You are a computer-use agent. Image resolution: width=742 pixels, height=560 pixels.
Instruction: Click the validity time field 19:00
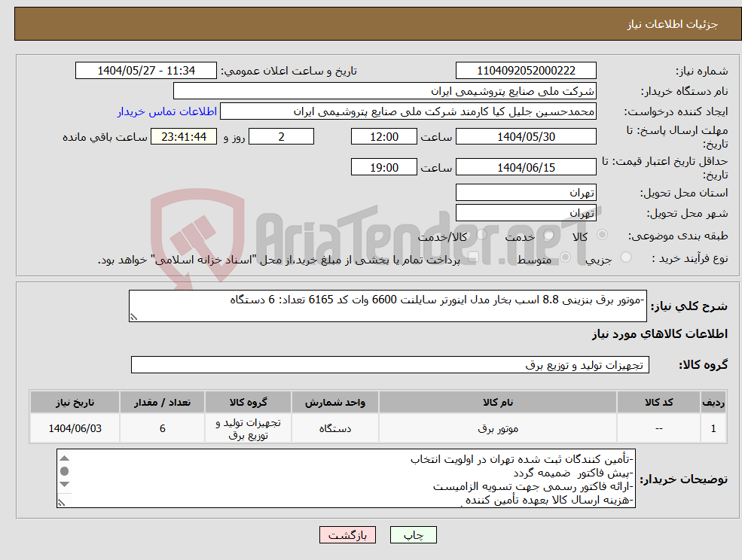[383, 167]
